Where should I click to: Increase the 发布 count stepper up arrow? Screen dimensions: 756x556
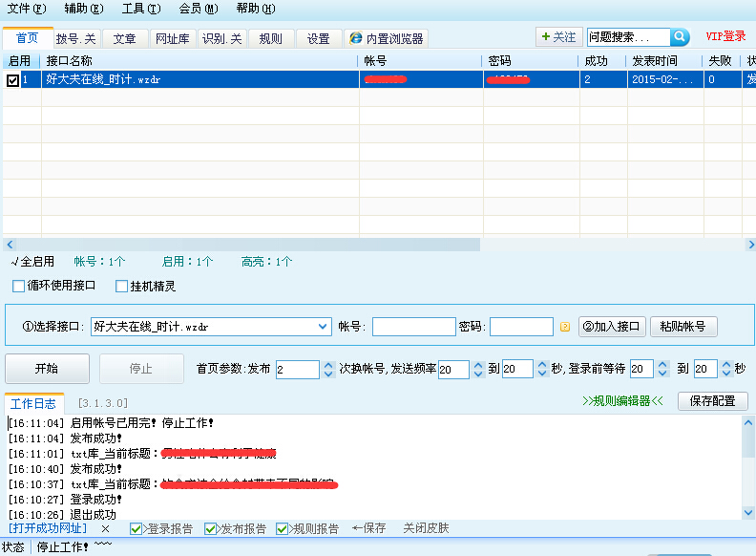click(328, 365)
